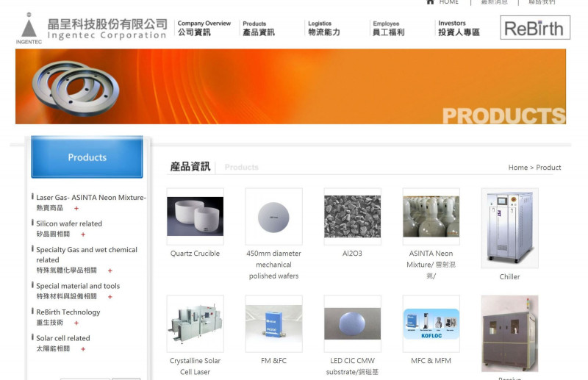Expand Solar cell related plus sign
Image resolution: width=588 pixels, height=380 pixels.
83,349
